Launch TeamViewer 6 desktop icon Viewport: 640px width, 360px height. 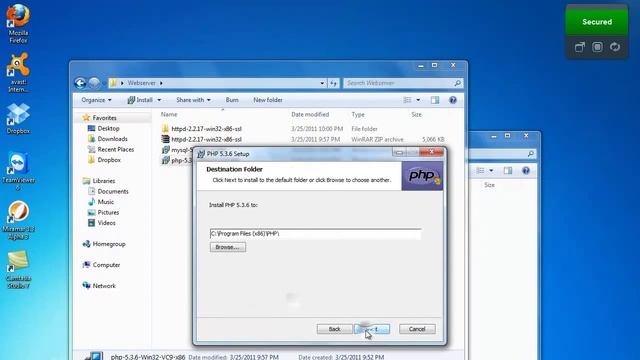[x=18, y=171]
